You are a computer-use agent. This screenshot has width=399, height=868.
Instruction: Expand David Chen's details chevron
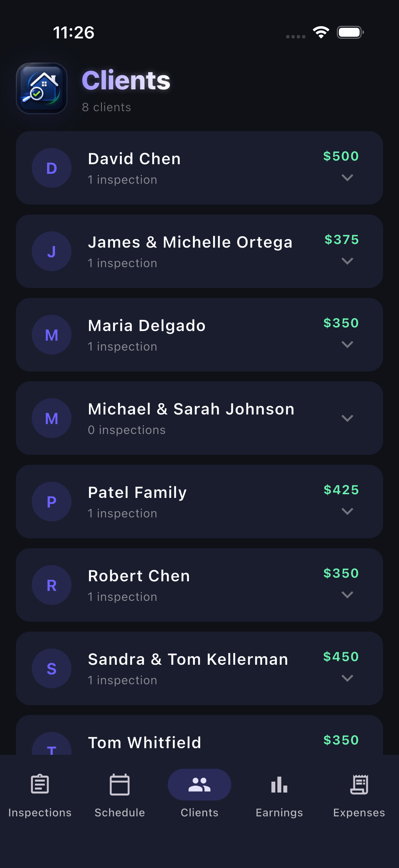[x=347, y=177]
